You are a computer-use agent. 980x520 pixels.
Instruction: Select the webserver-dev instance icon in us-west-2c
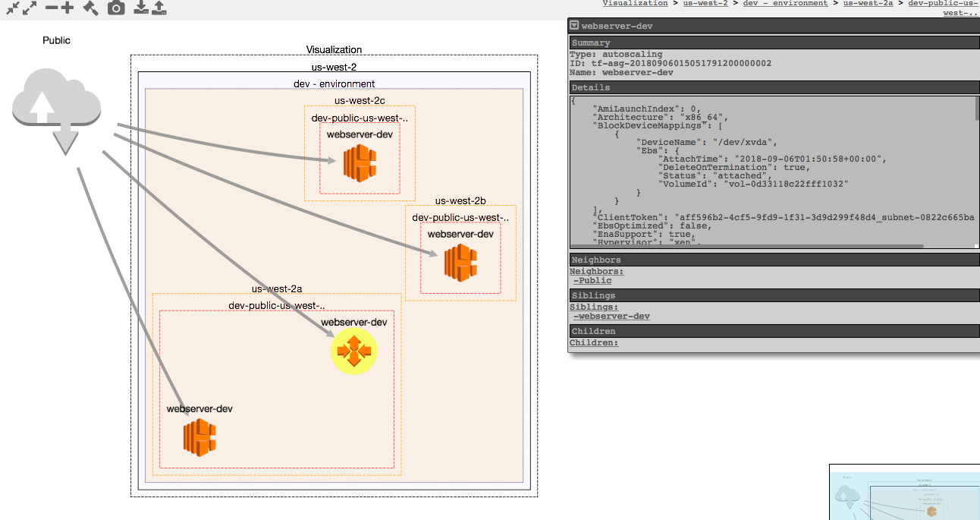[x=360, y=162]
